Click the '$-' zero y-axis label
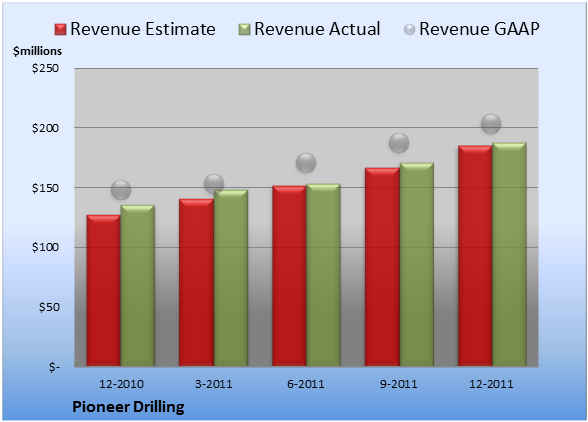 point(54,367)
